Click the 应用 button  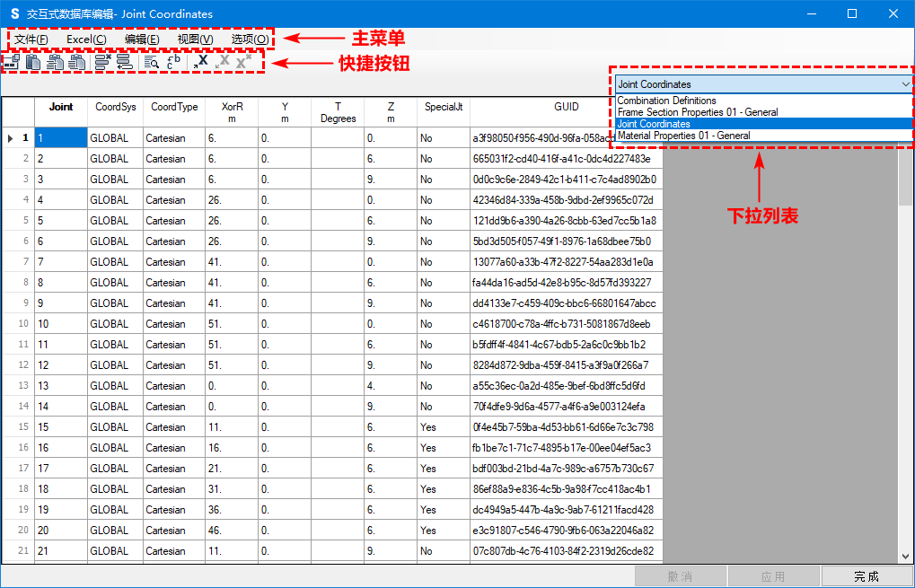coord(772,576)
